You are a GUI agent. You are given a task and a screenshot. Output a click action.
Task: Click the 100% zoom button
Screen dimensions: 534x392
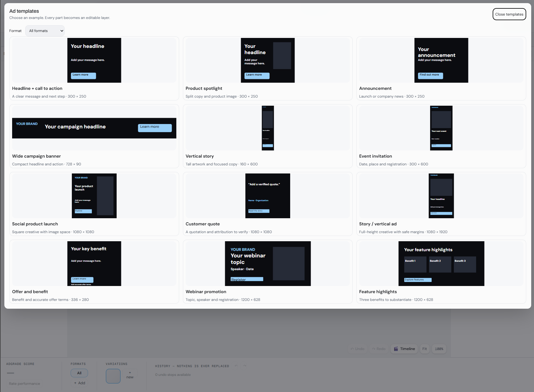tap(439, 349)
